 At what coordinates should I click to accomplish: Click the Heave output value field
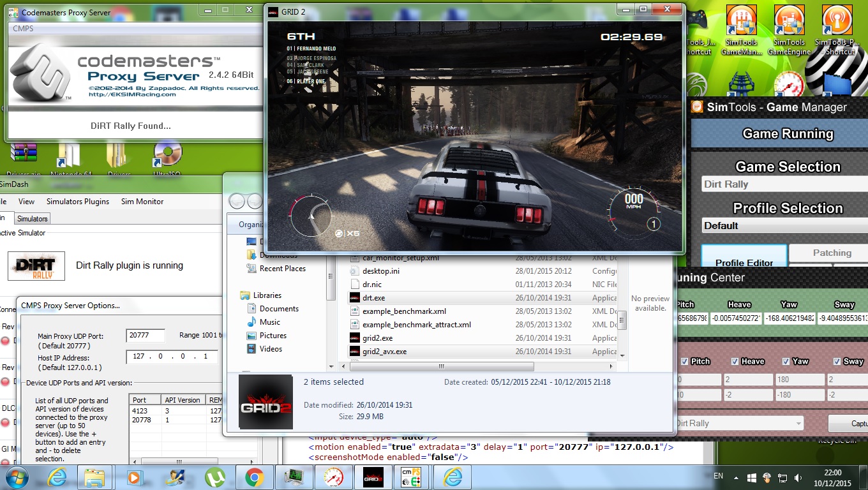coord(736,318)
